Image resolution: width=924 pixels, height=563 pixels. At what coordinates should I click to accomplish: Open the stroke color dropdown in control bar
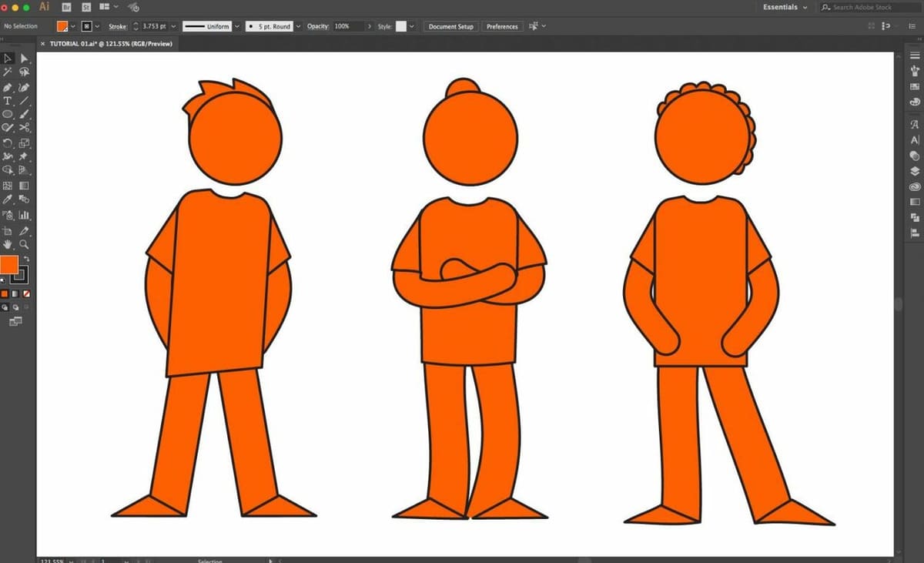tap(98, 26)
